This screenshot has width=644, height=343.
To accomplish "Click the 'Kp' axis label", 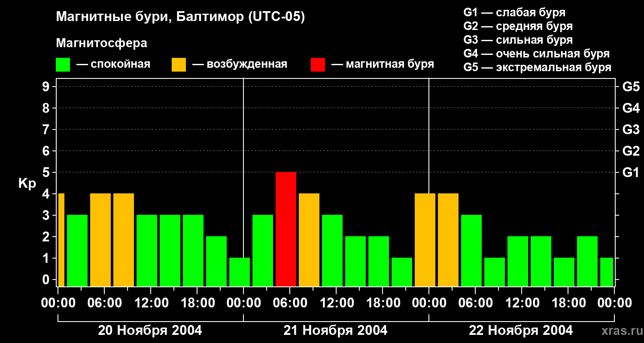I will 27,184.
